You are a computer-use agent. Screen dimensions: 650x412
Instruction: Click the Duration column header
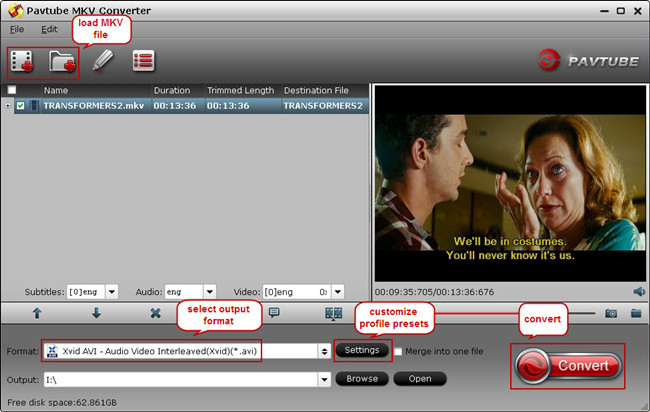click(x=178, y=90)
